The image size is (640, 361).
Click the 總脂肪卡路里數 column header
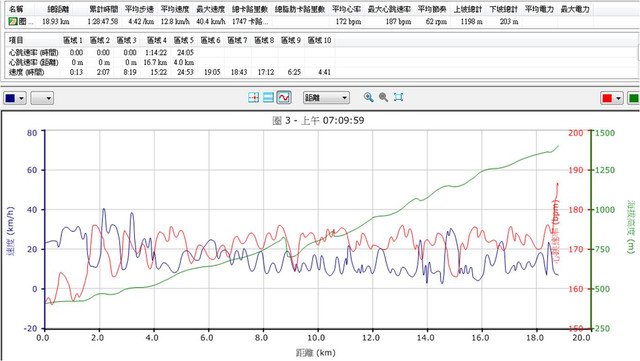click(300, 9)
